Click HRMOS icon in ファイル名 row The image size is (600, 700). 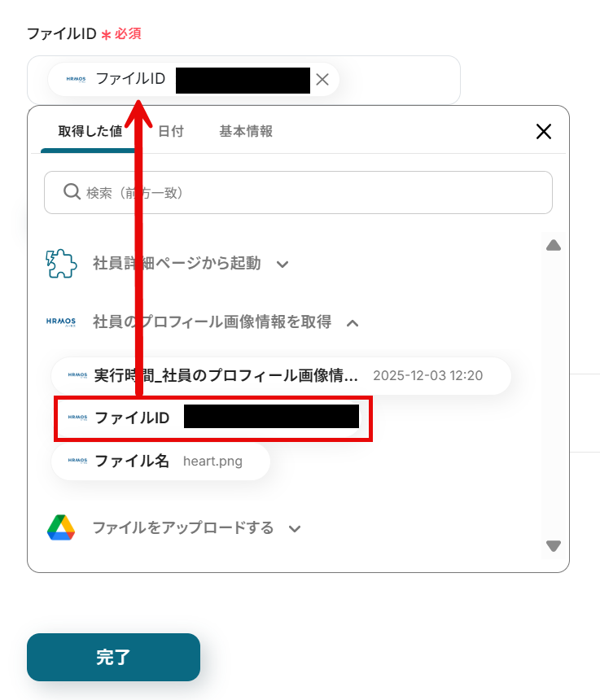(x=77, y=460)
